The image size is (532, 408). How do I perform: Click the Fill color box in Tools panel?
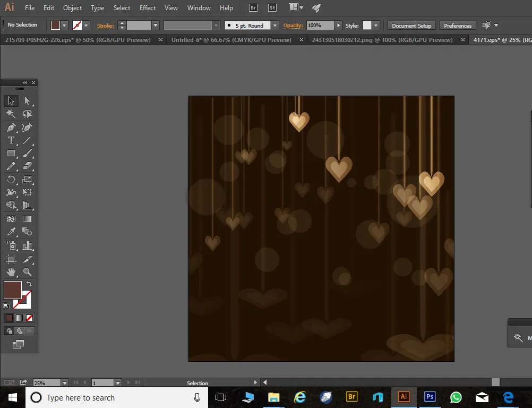(x=13, y=290)
